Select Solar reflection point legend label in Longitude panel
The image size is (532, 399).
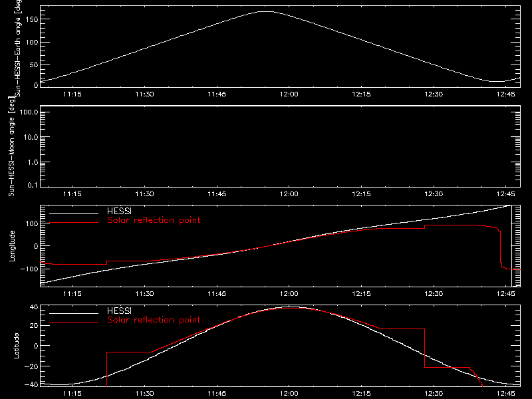[154, 220]
